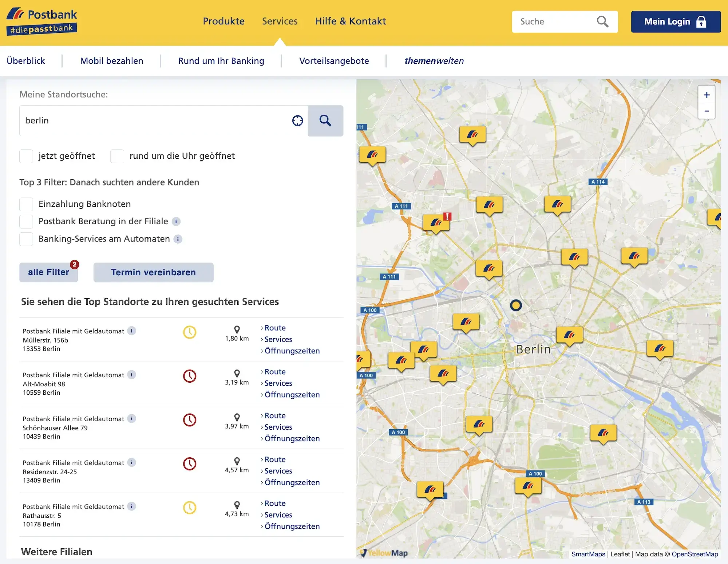The image size is (728, 564).
Task: Open Route for Residenzstr. 24-25
Action: (275, 460)
